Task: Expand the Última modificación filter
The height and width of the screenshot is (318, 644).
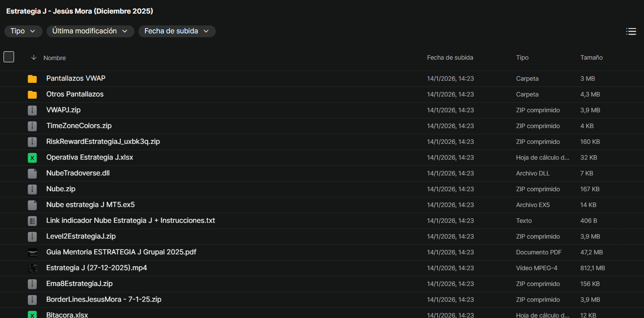Action: 90,31
